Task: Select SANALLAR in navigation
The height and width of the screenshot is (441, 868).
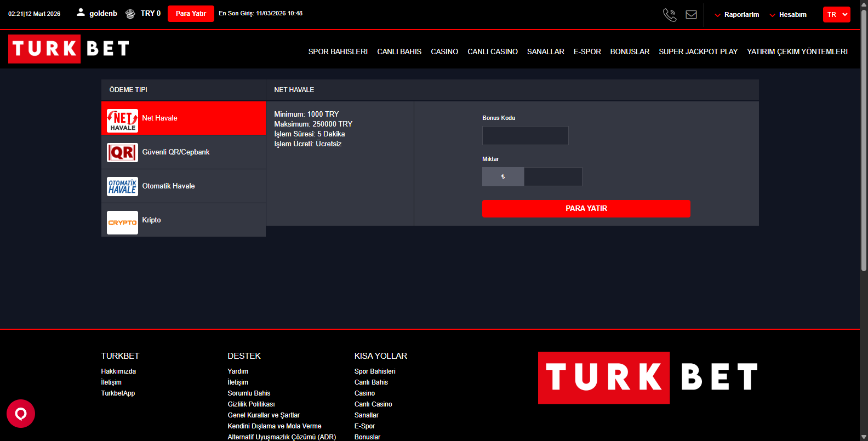Action: (546, 51)
